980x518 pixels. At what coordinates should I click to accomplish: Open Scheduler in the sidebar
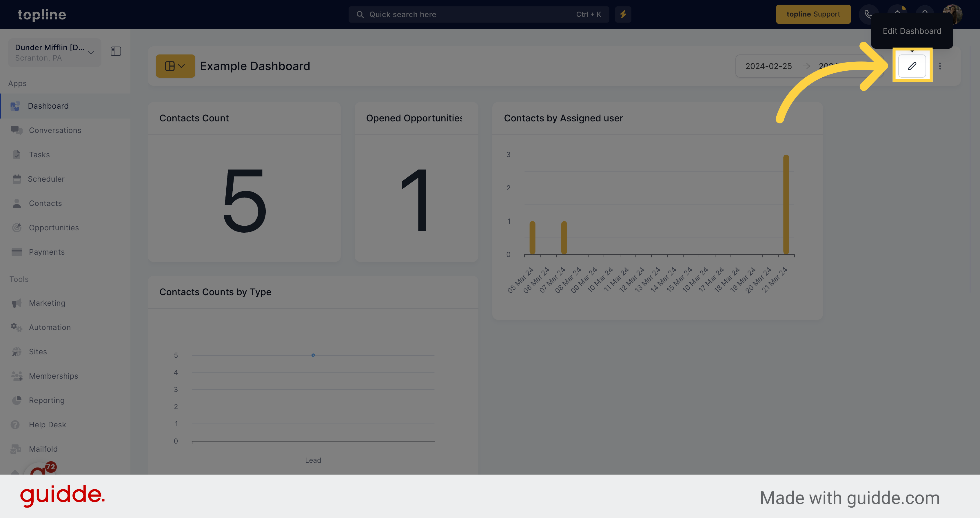(x=65, y=179)
